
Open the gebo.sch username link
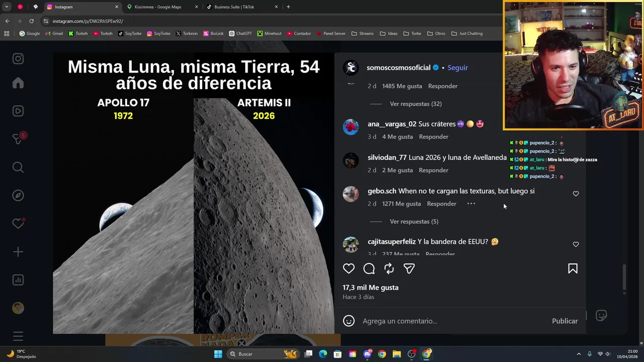pyautogui.click(x=382, y=191)
